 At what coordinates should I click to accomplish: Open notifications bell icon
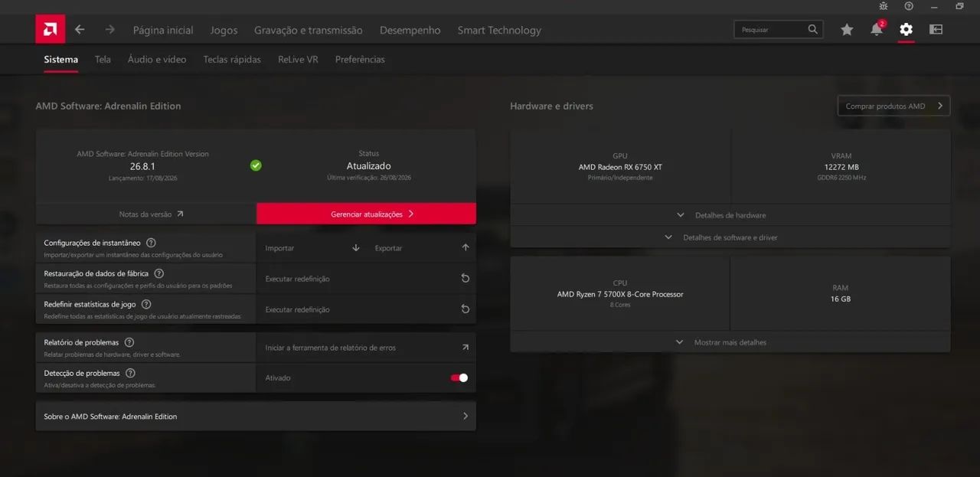(877, 29)
